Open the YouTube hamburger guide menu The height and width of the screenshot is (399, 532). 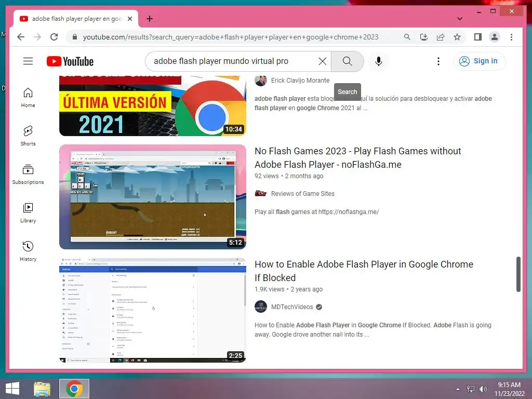coord(28,61)
